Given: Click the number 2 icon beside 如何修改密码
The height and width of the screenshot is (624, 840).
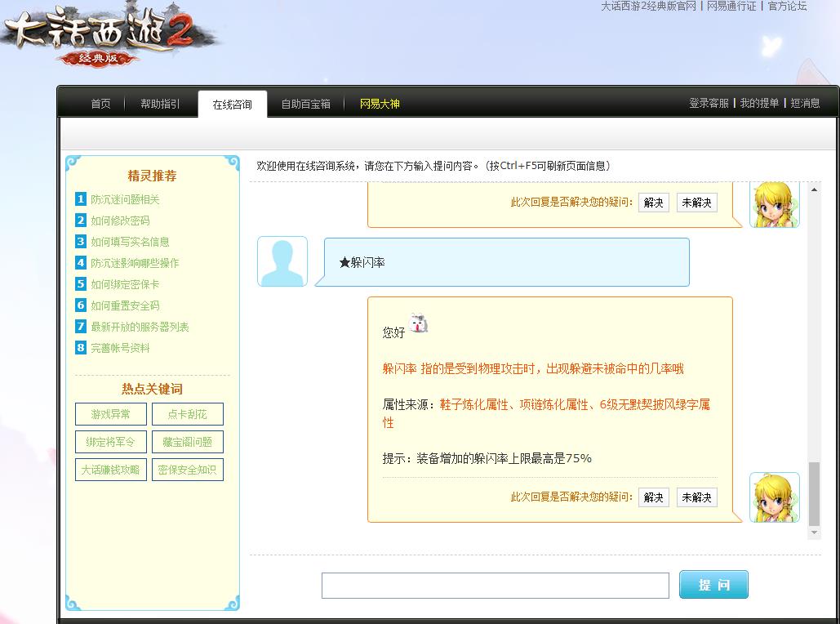Looking at the screenshot, I should point(80,221).
